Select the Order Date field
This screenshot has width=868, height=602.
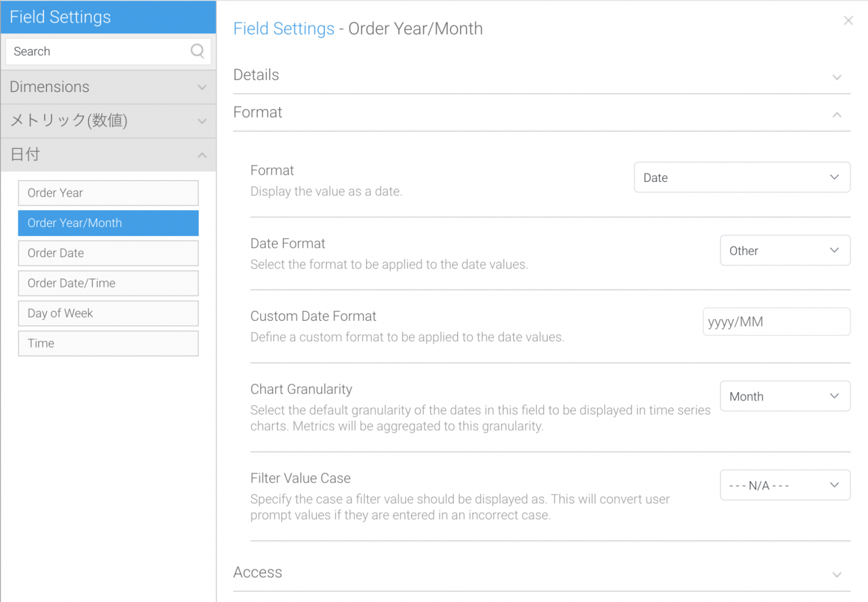point(108,253)
